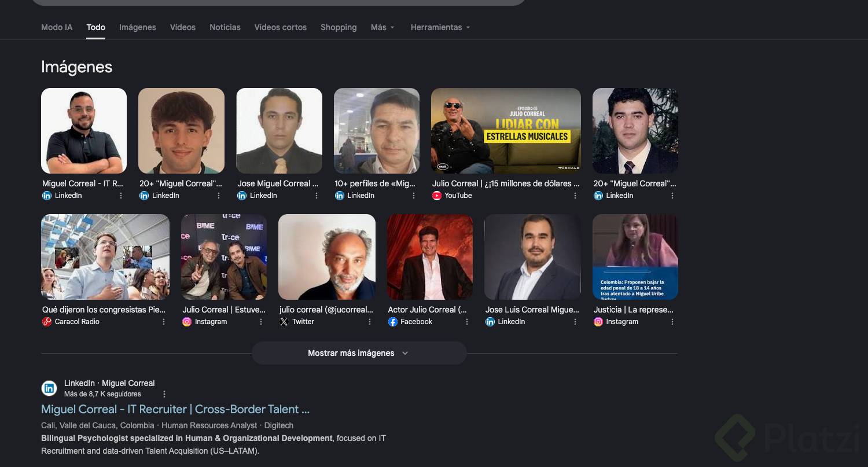The image size is (868, 467).
Task: Open the 'Videos' tab
Action: [x=183, y=27]
